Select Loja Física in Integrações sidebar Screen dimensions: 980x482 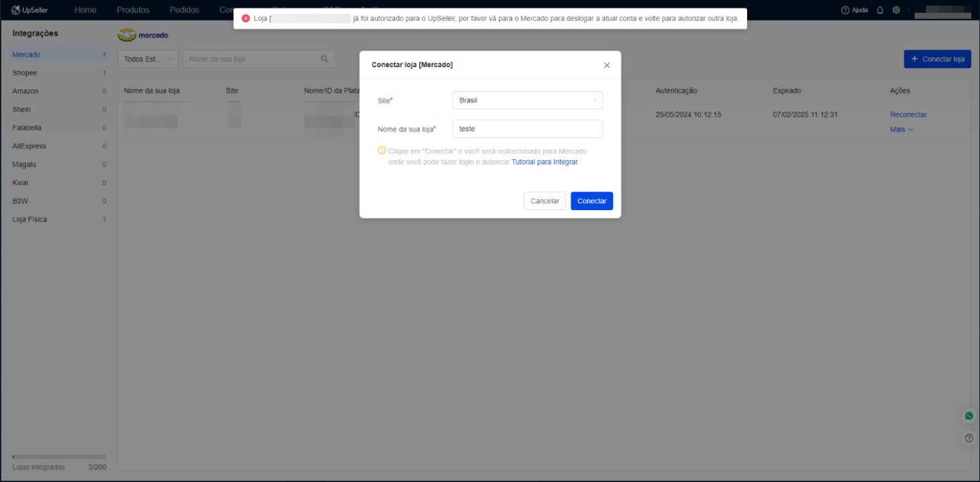[x=59, y=220]
